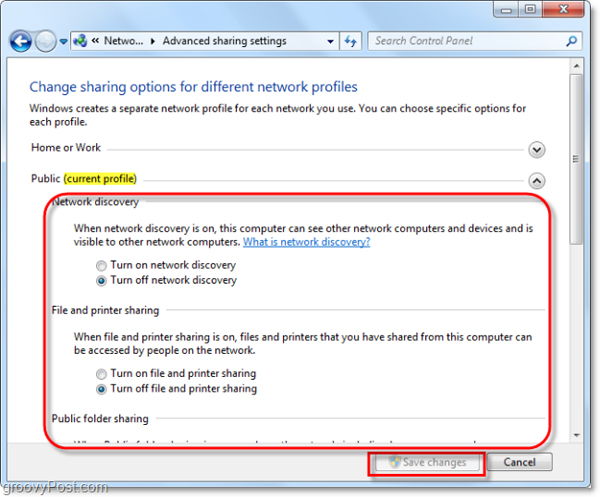The width and height of the screenshot is (600, 497).
Task: Click the Save changes button
Action: coord(427,462)
